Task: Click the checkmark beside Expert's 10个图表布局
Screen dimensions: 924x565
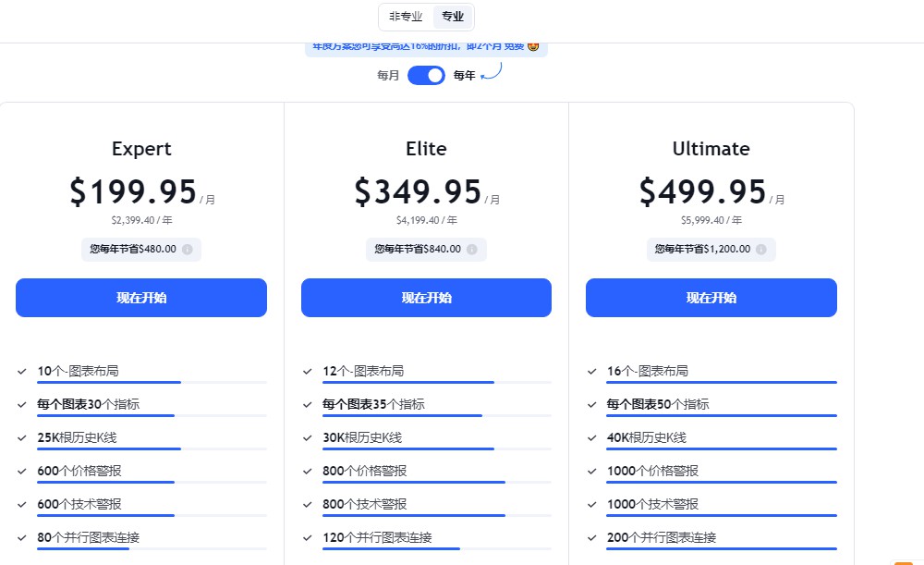Action: click(21, 370)
